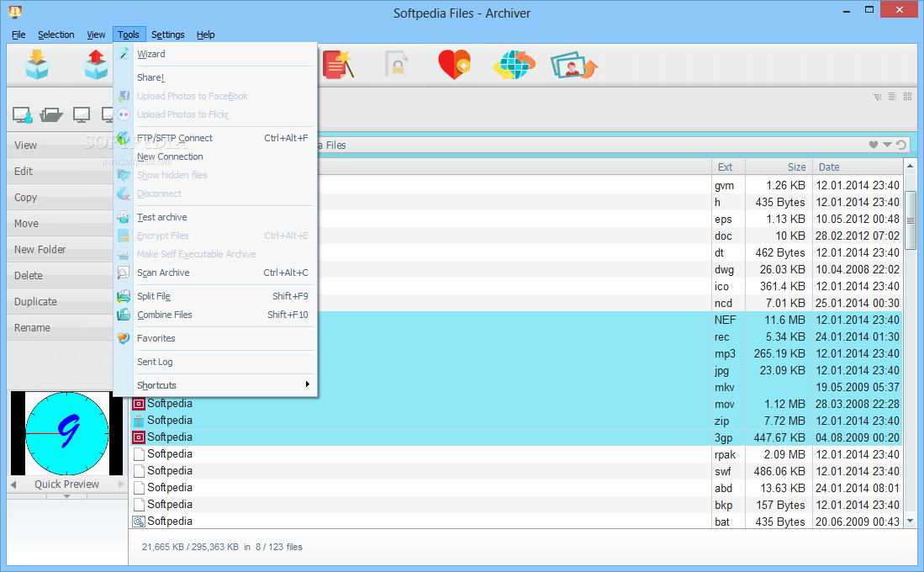Choose Share! from the Tools menu

tap(216, 77)
